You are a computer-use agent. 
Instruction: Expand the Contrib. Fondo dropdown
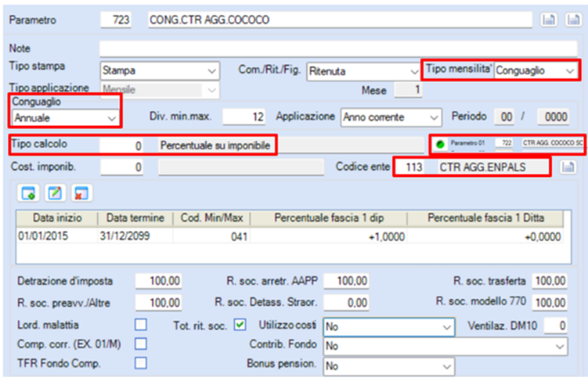tap(446, 346)
